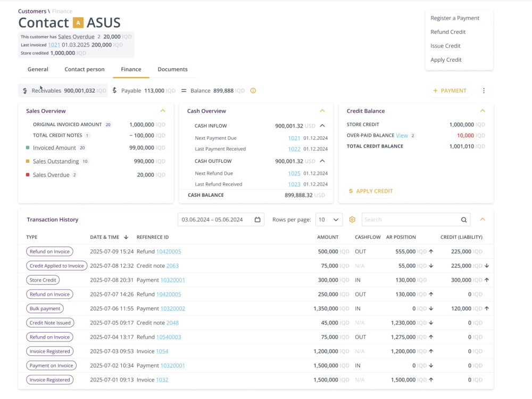Collapse the Cash Overview panel

coord(322,111)
